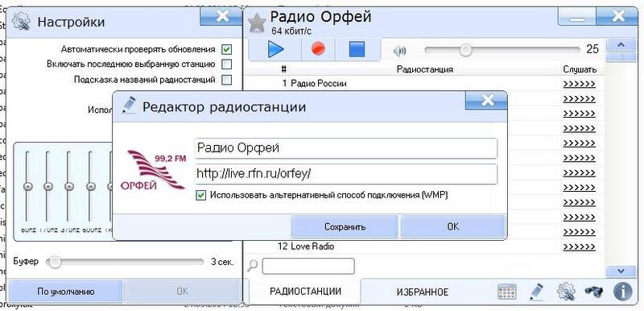644x311 pixels.
Task: Click the 310Hz equalizer slider knob
Action: 69,186
